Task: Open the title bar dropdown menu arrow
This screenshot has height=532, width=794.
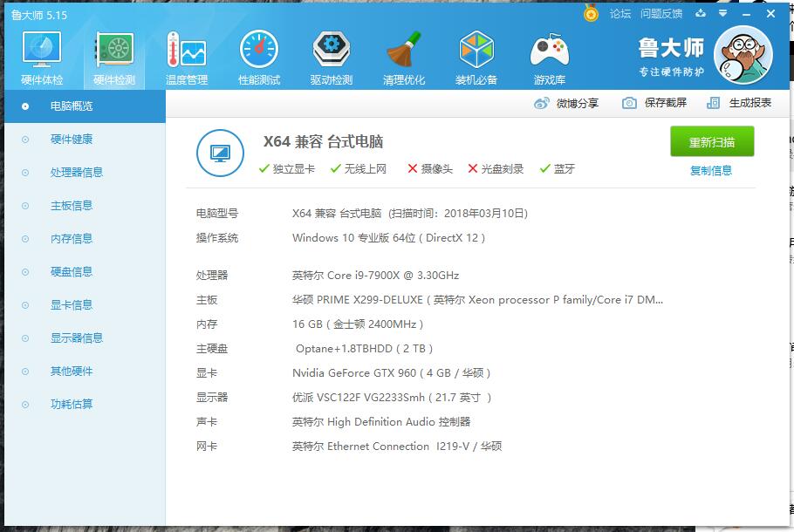Action: (x=723, y=13)
